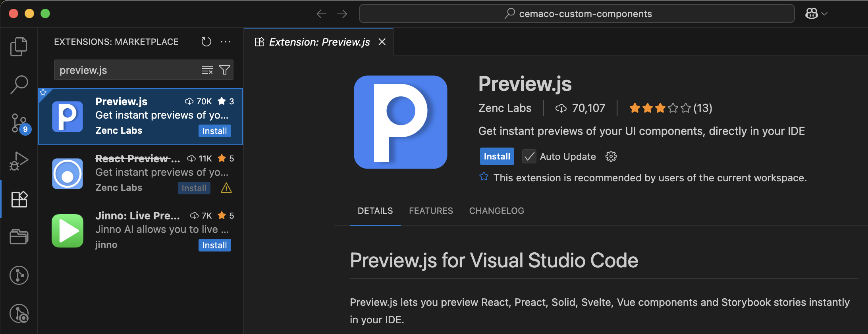This screenshot has width=868, height=334.
Task: Click the workspace recommendation star icon
Action: pos(484,177)
